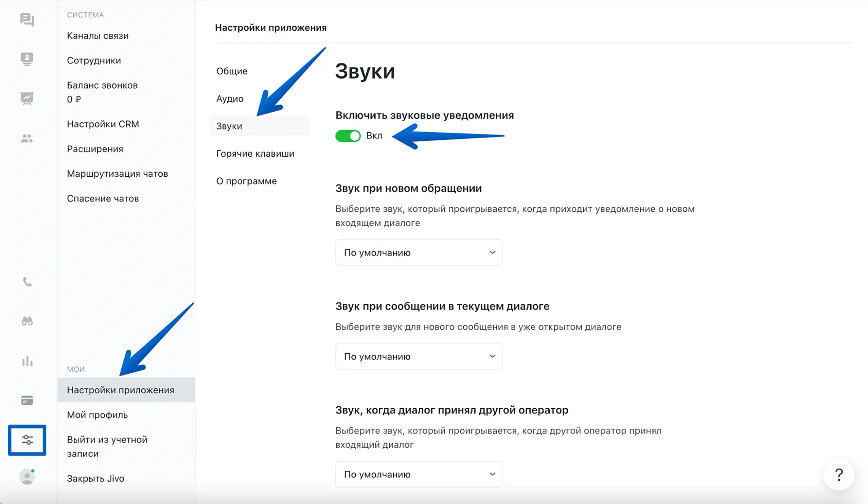868x504 pixels.
Task: Open the bar chart statistics icon
Action: (x=27, y=361)
